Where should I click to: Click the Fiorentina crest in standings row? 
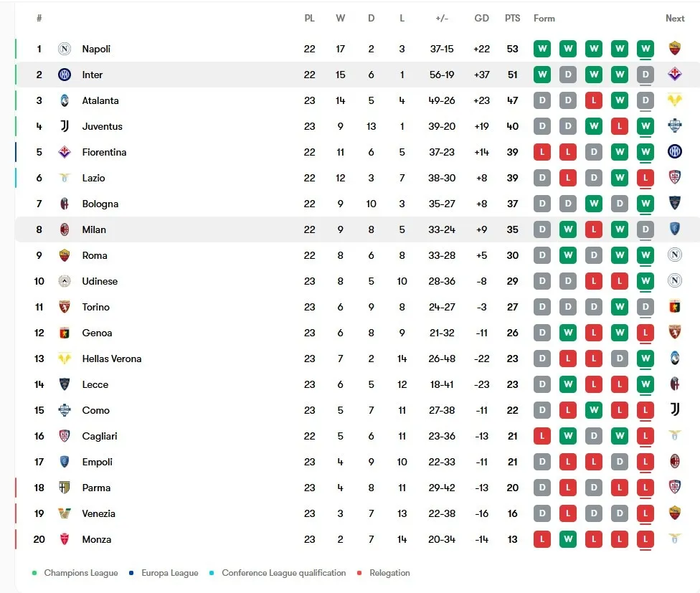[x=65, y=152]
